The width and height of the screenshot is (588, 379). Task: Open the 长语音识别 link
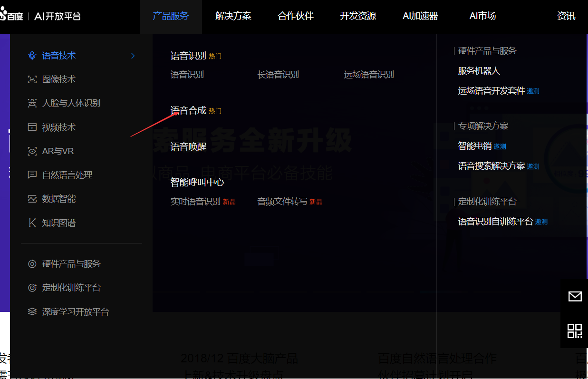[x=278, y=75]
